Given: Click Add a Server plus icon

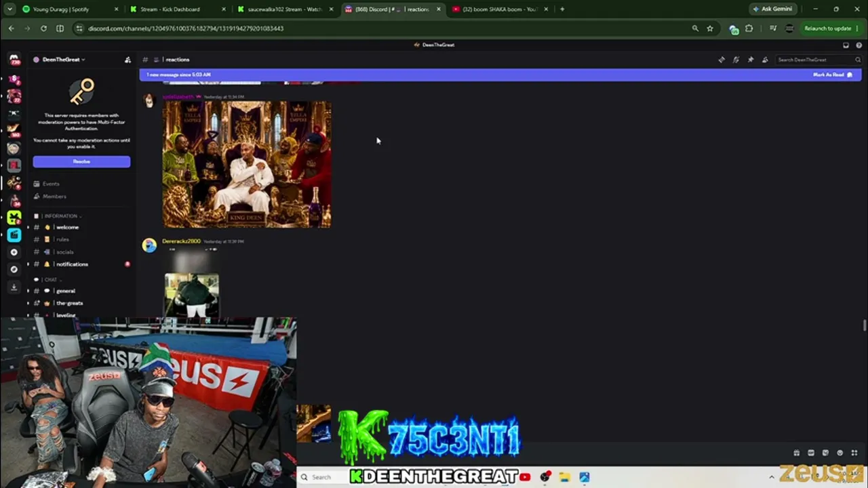Looking at the screenshot, I should tap(14, 252).
